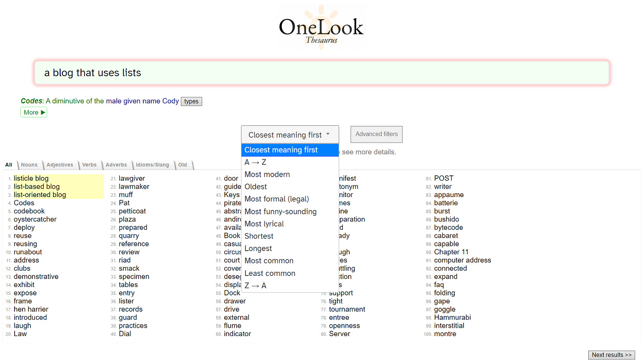Open result 'list-based blog'

pyautogui.click(x=37, y=186)
